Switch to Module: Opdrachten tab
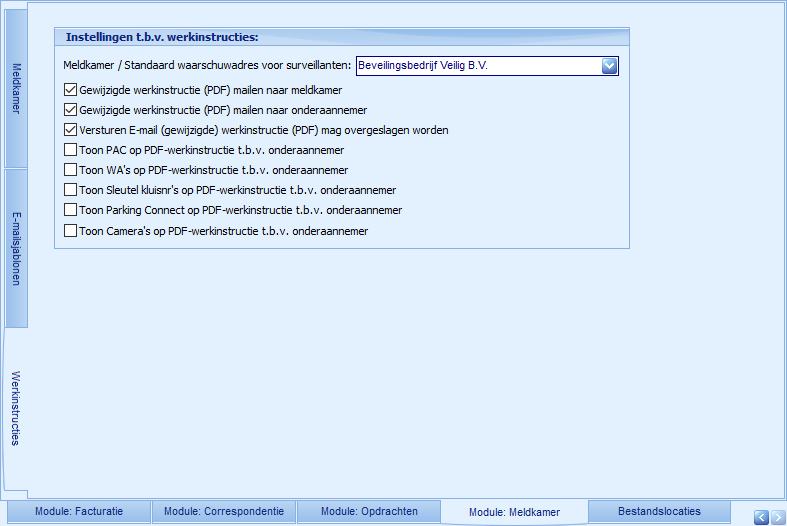This screenshot has height=526, width=787. [369, 511]
